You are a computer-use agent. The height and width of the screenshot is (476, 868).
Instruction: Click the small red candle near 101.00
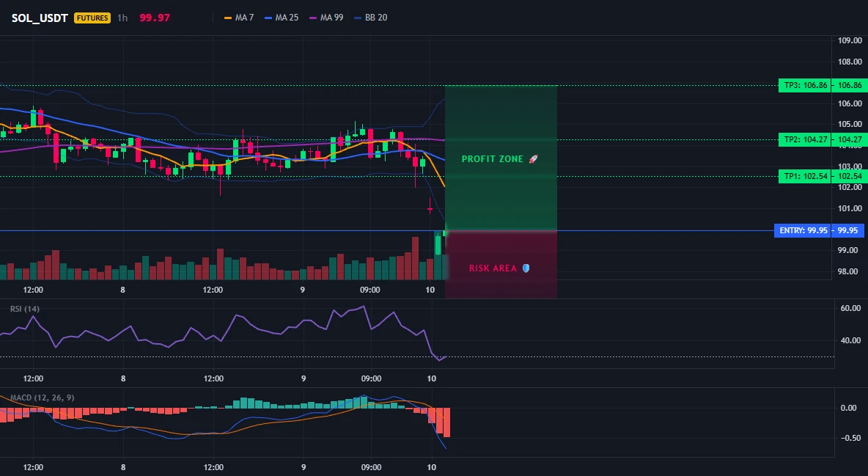coord(430,208)
